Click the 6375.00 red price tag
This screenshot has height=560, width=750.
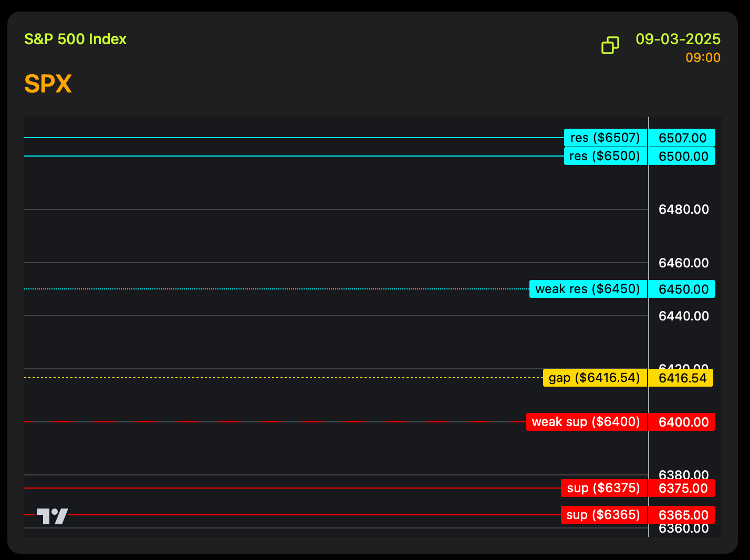click(682, 488)
